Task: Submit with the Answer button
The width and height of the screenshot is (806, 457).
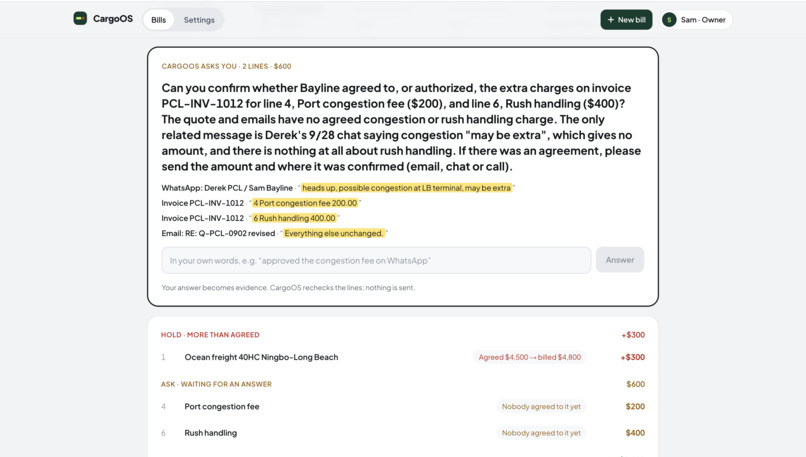Action: point(619,260)
